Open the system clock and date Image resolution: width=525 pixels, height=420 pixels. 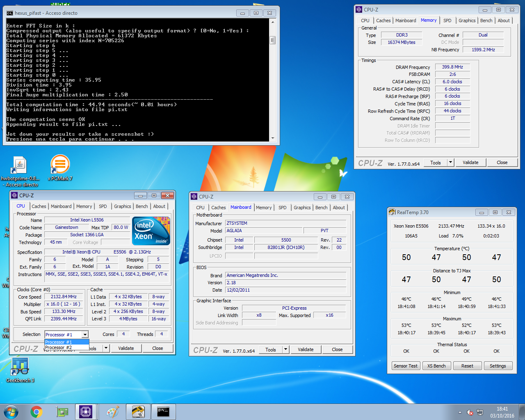pyautogui.click(x=502, y=412)
